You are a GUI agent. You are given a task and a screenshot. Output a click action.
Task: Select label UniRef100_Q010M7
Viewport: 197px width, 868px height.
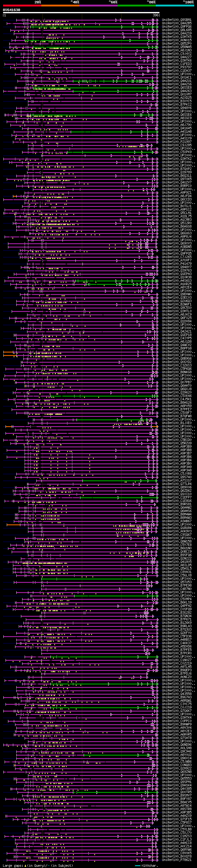tap(177, 94)
